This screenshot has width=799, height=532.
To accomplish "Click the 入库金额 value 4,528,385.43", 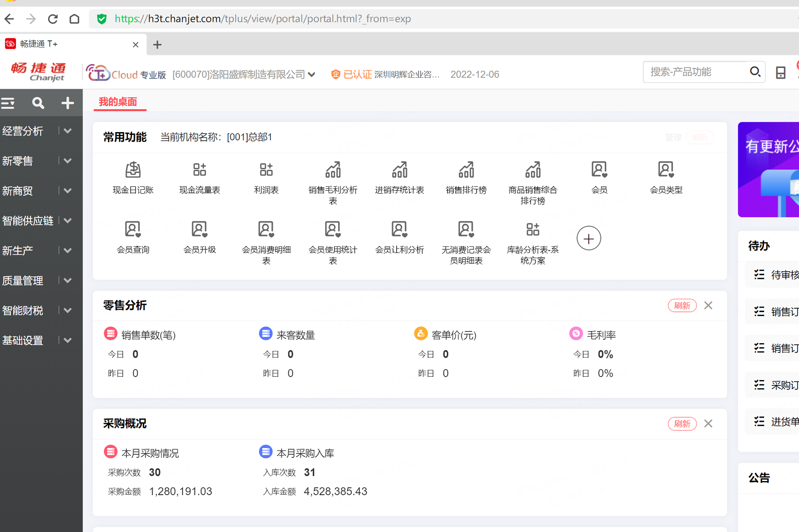I will click(x=336, y=491).
